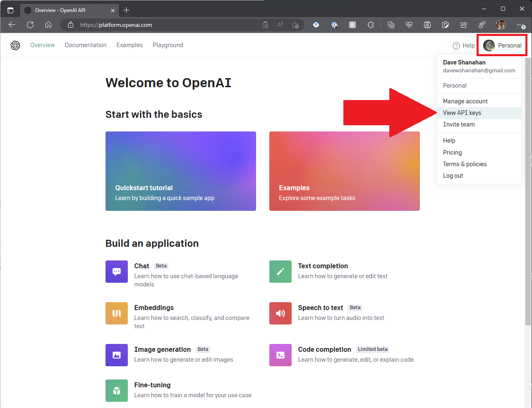Open the Embeddings guide link
This screenshot has width=532, height=408.
tap(154, 308)
